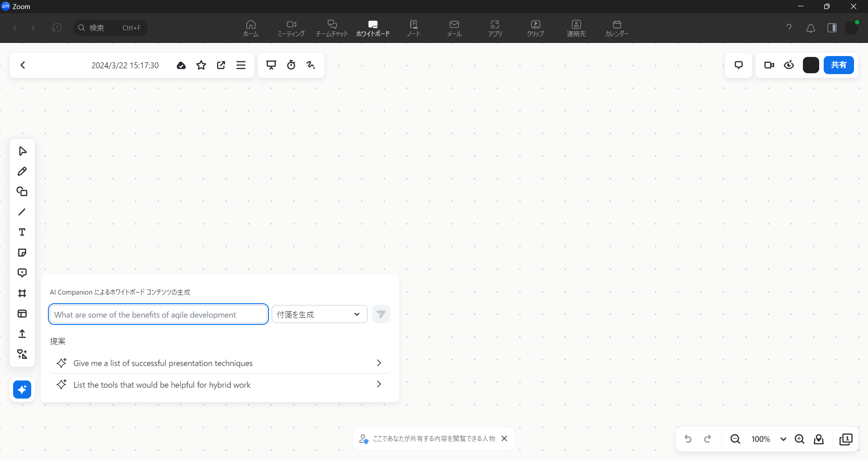The image size is (868, 460).
Task: Select the pen drawing tool
Action: (22, 171)
